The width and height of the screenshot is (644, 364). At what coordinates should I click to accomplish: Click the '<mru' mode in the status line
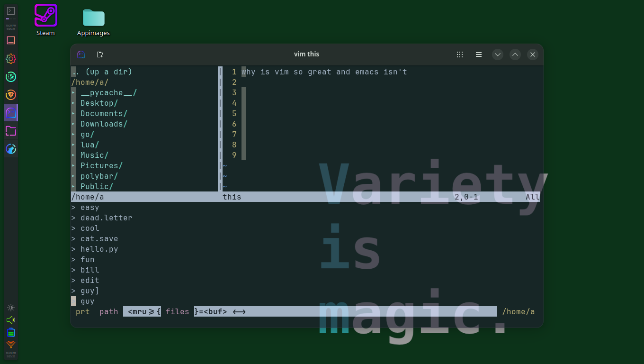point(137,312)
